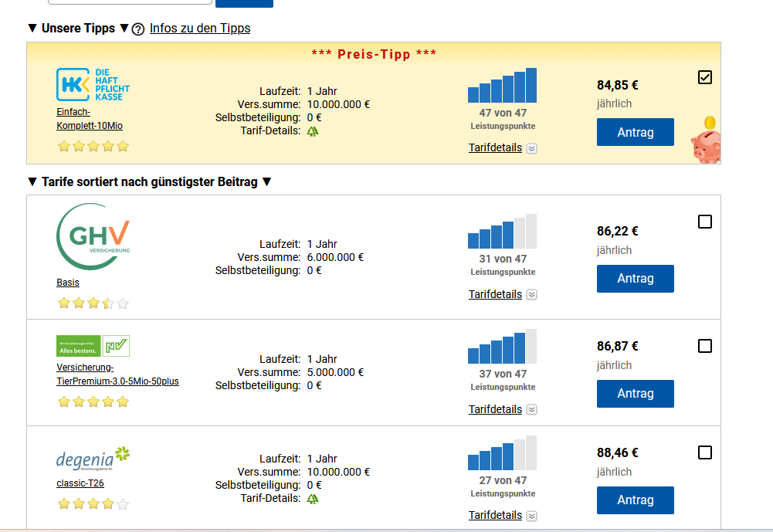Click the GHV Versicherung logo

pyautogui.click(x=93, y=236)
